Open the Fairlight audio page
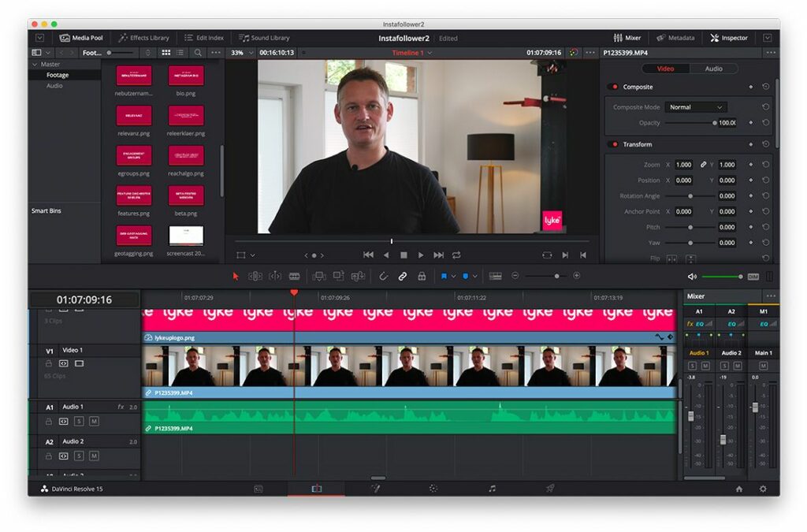Image resolution: width=807 pixels, height=532 pixels. coord(491,489)
